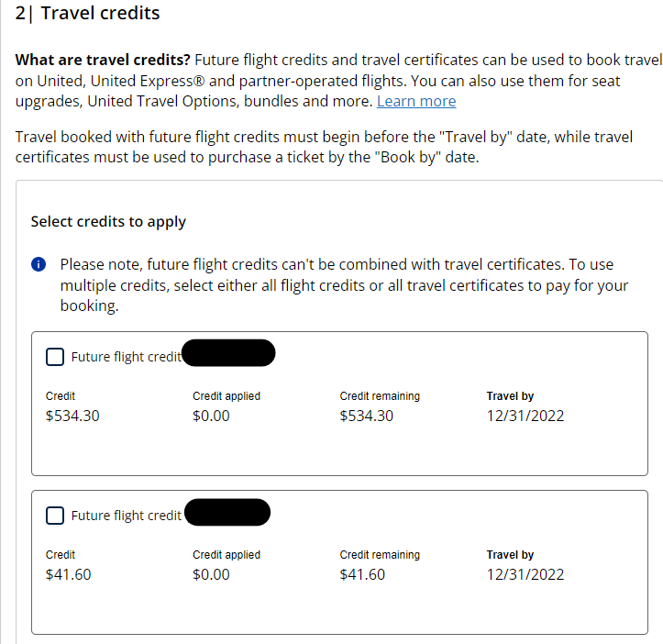Click the Travel by date on the $41.60 credit
The width and height of the screenshot is (663, 644).
coord(525,574)
